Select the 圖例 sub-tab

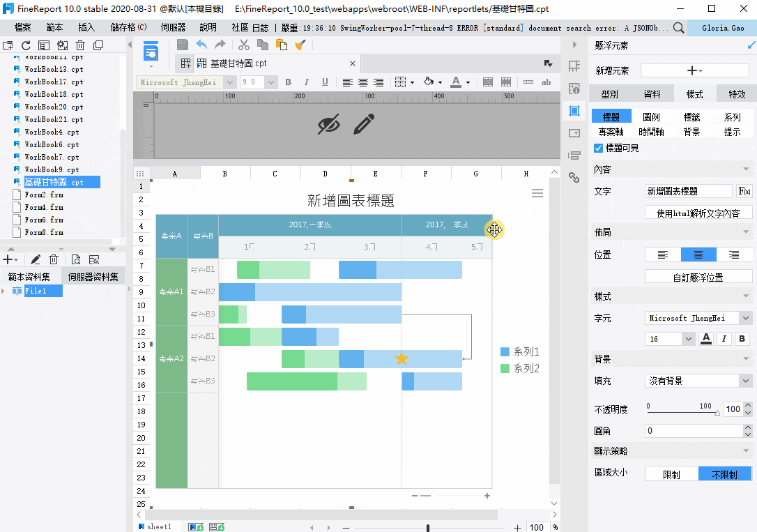(651, 117)
